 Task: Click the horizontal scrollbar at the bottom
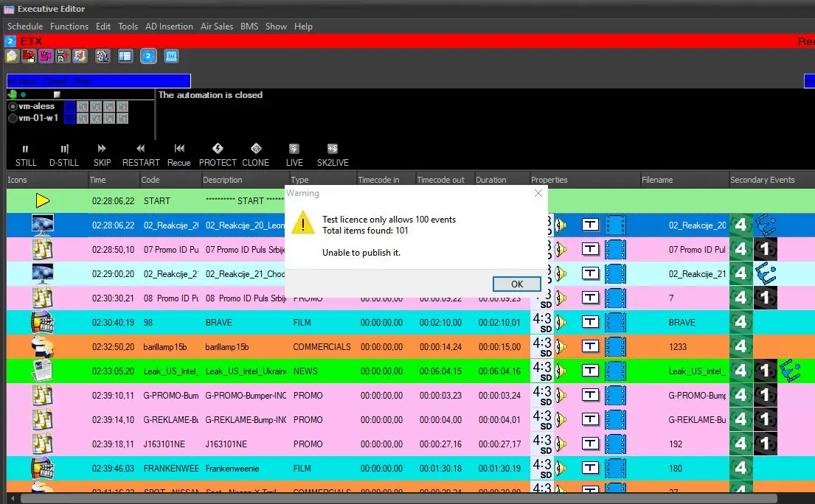398,499
